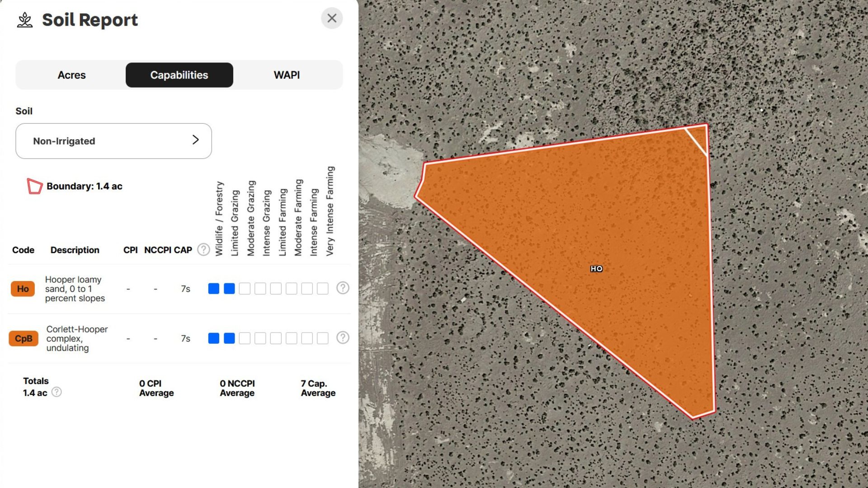Viewport: 868px width, 488px height.
Task: Click the chevron arrow in Non-Irrigated selector
Action: [195, 140]
